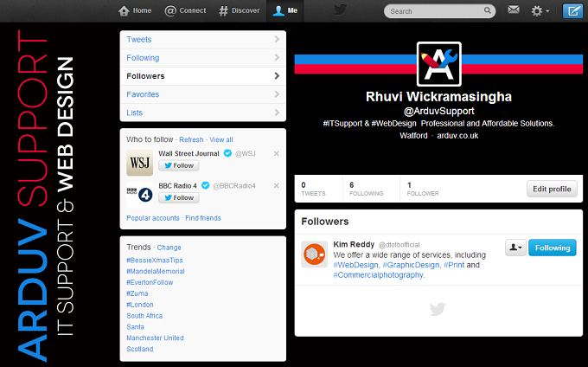
Task: Click the Twitter bird logo in the top bar
Action: coord(340,10)
